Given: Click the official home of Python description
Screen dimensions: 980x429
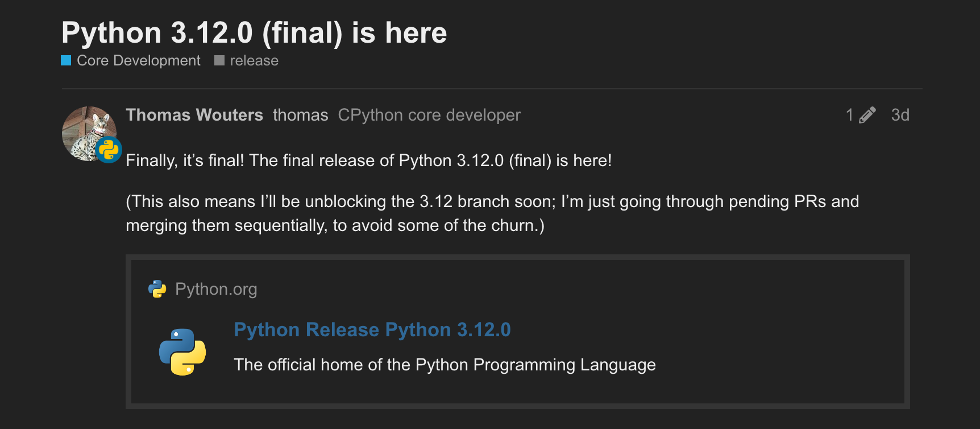Looking at the screenshot, I should point(445,365).
